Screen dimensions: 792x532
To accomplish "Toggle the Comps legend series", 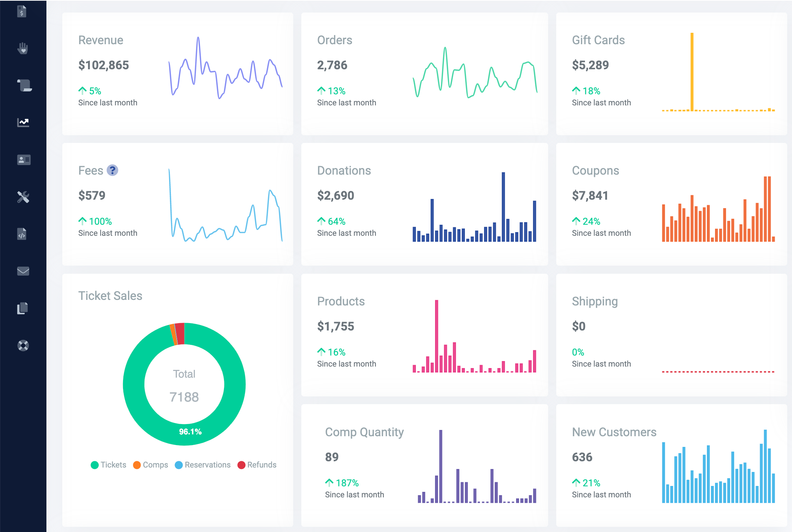I will click(x=151, y=465).
